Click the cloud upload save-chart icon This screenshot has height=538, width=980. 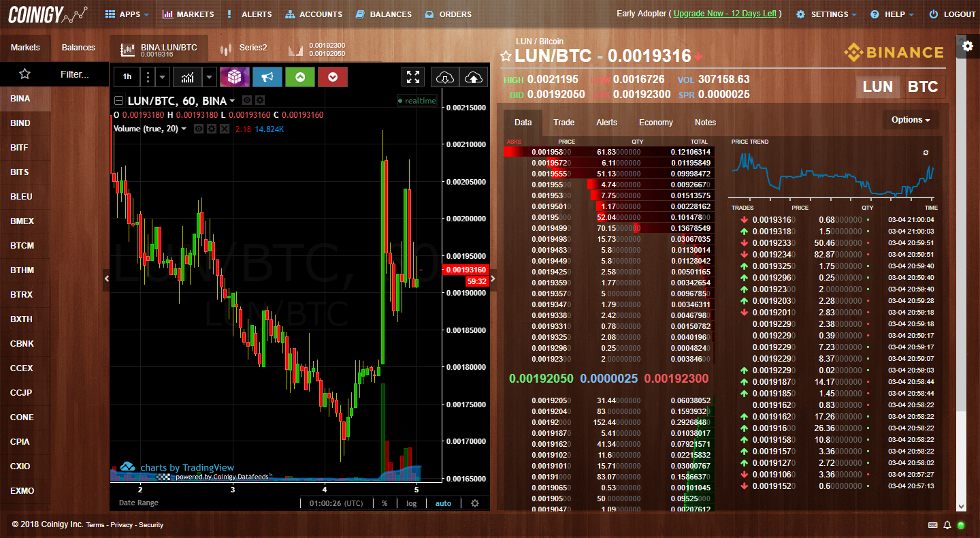coord(473,77)
